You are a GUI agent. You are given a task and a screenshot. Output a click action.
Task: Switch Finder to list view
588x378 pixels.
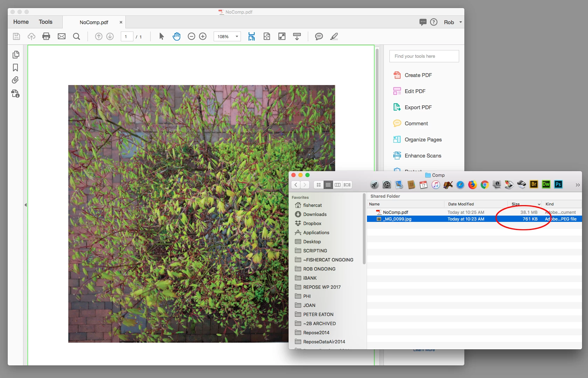[328, 185]
